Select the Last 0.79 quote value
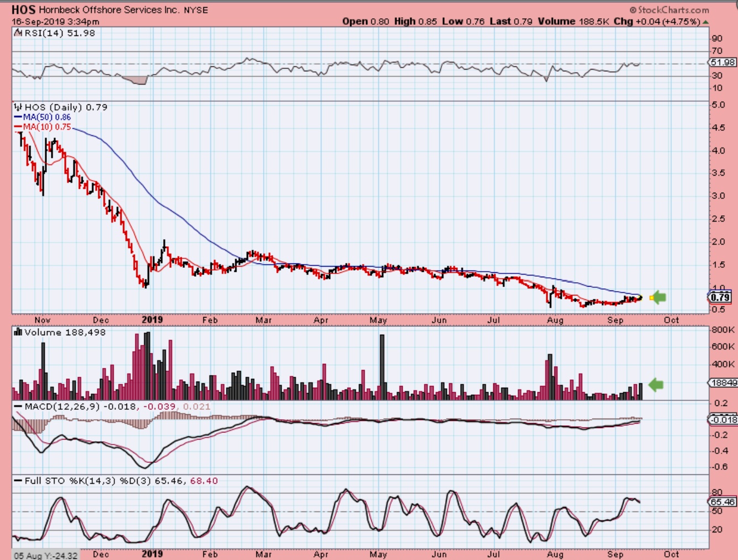Image resolution: width=738 pixels, height=560 pixels. tap(511, 22)
